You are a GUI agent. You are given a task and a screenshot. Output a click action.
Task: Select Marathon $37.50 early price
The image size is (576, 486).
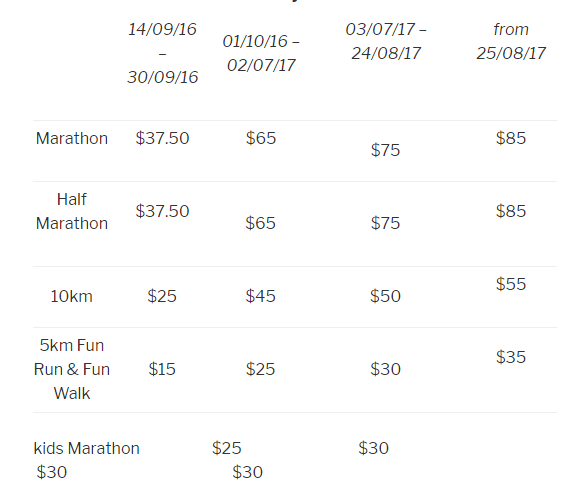[162, 138]
